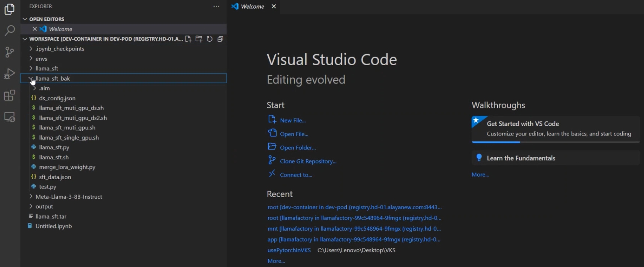This screenshot has height=267, width=644.
Task: Open the Search view in activity bar
Action: point(9,30)
